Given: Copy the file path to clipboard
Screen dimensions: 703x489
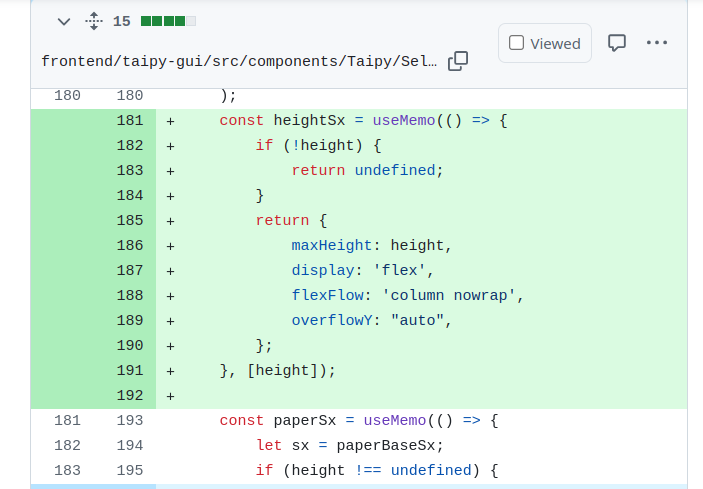Looking at the screenshot, I should (x=458, y=61).
